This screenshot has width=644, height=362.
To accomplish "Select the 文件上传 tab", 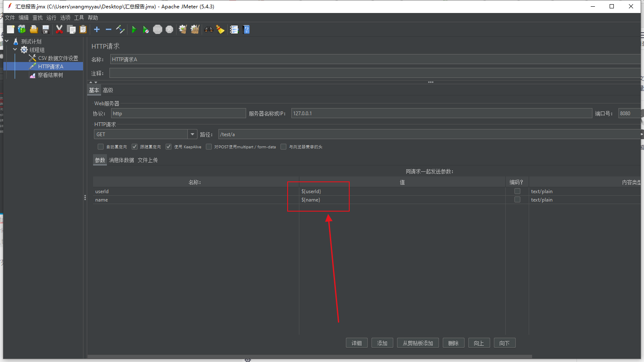I will [x=148, y=160].
